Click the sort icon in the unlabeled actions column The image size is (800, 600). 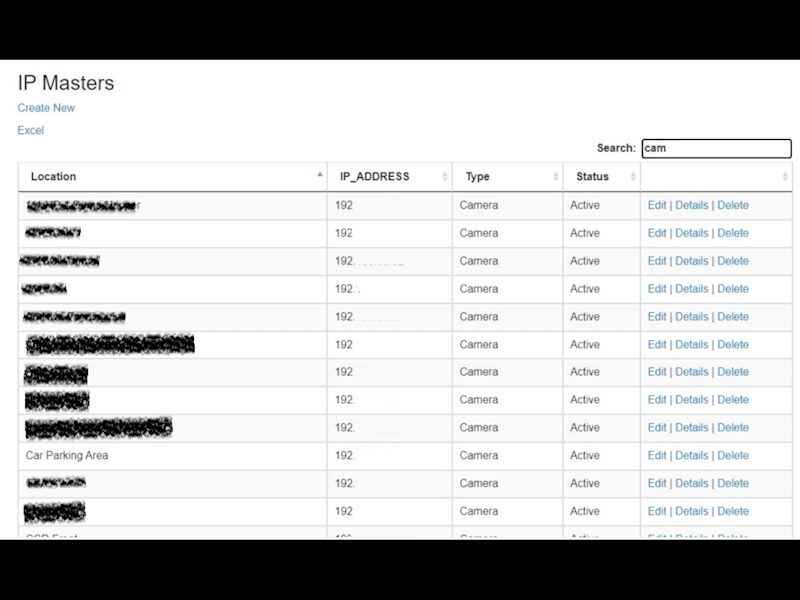coord(785,177)
